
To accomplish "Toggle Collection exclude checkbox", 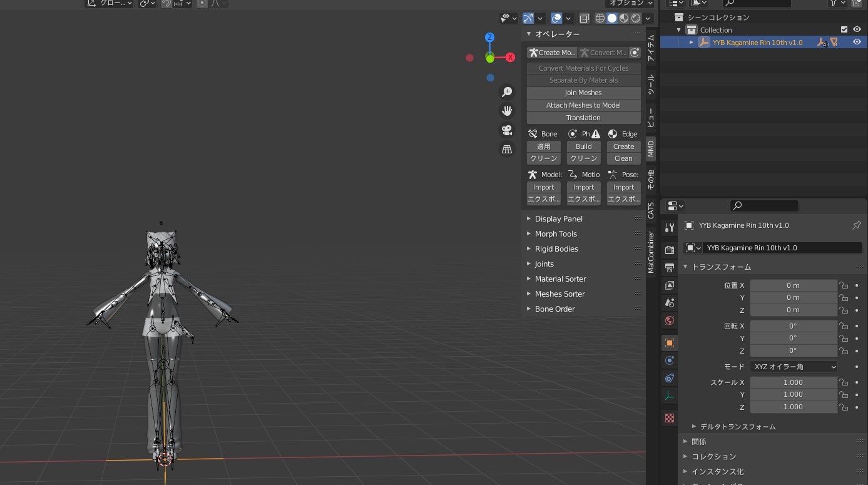I will [844, 29].
